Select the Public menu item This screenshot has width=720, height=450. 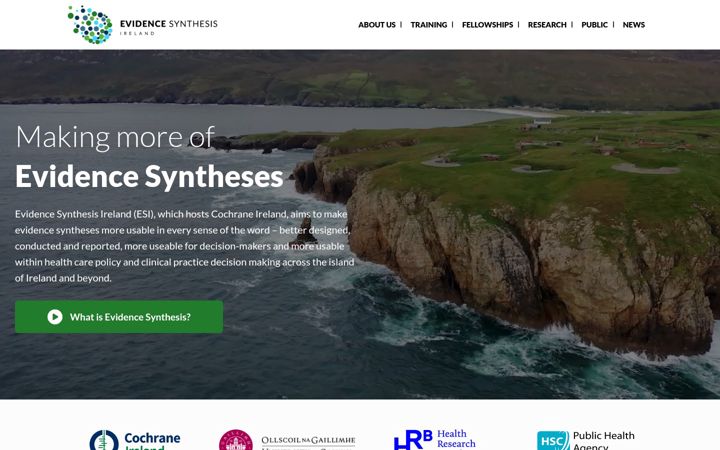[594, 25]
